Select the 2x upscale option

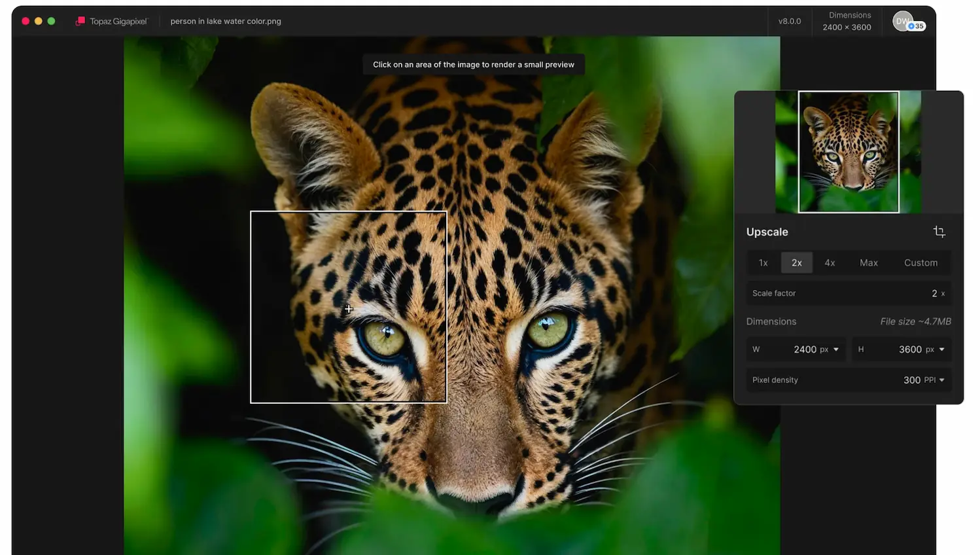796,262
